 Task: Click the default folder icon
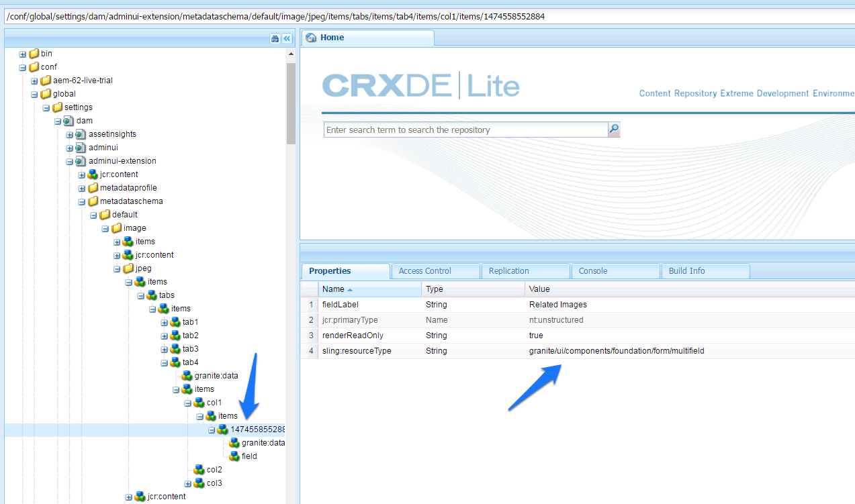[x=105, y=215]
